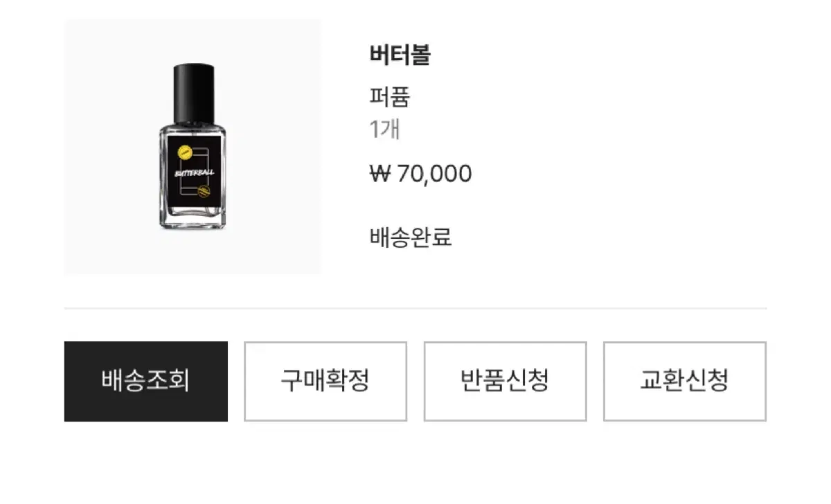Click the horizontal divider above the buttons
This screenshot has width=831, height=504.
point(415,308)
